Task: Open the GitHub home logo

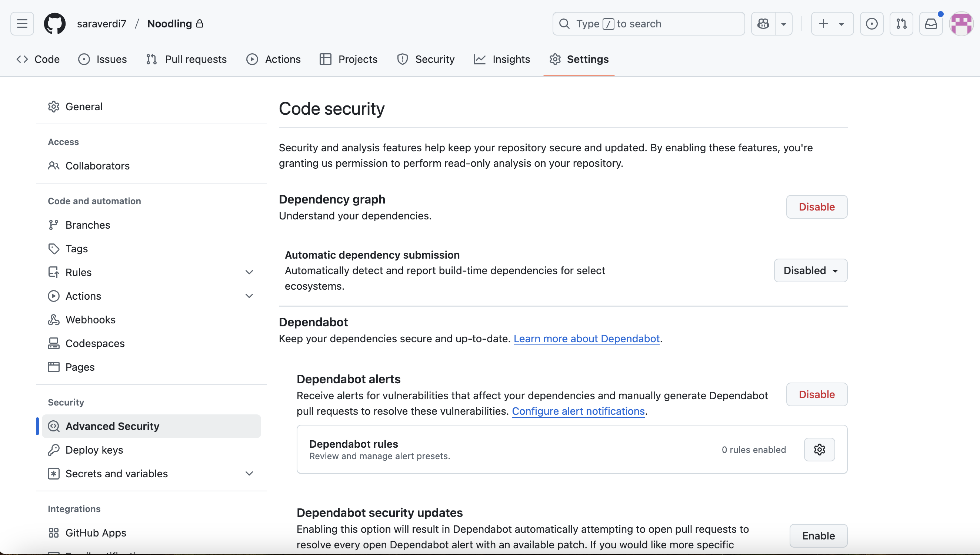Action: pos(54,23)
